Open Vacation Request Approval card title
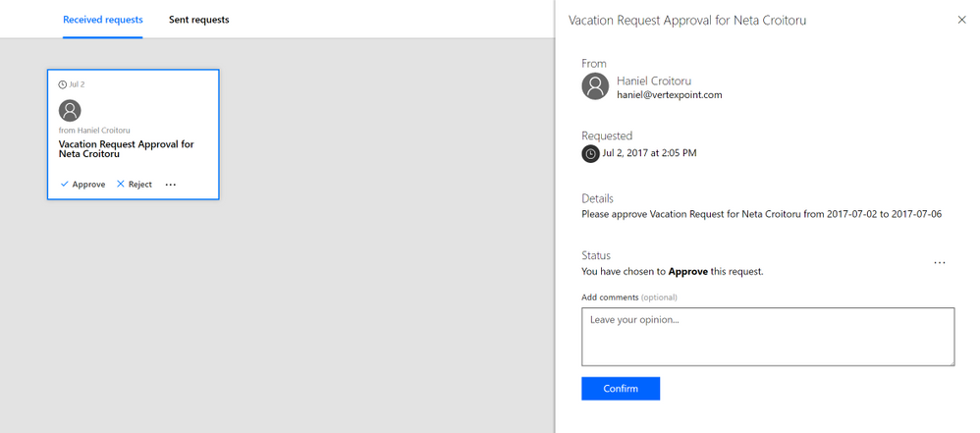 [127, 148]
